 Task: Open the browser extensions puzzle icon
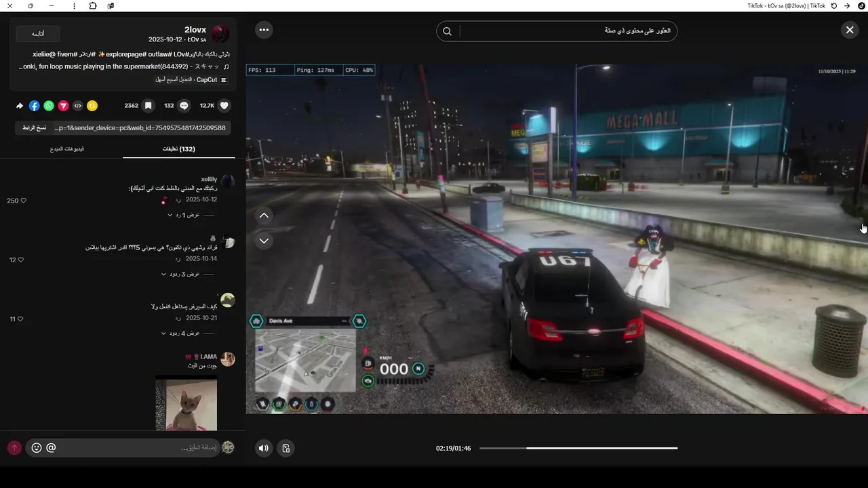point(93,5)
